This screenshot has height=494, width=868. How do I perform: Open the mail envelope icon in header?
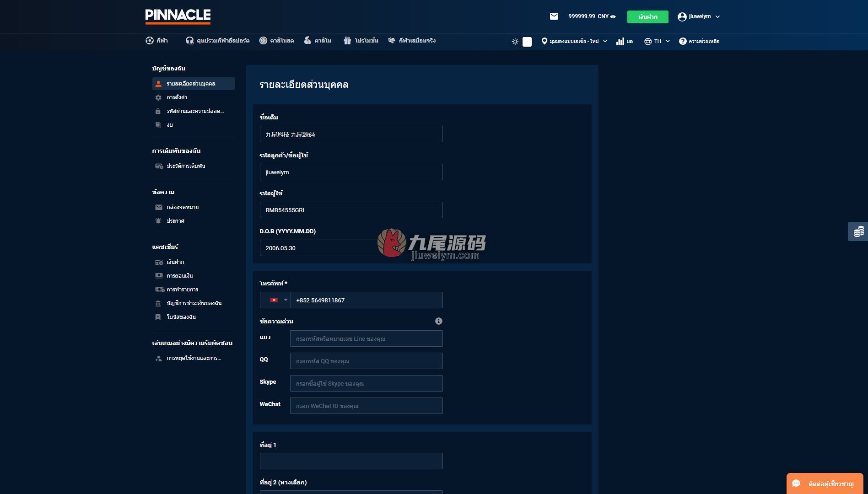[554, 16]
